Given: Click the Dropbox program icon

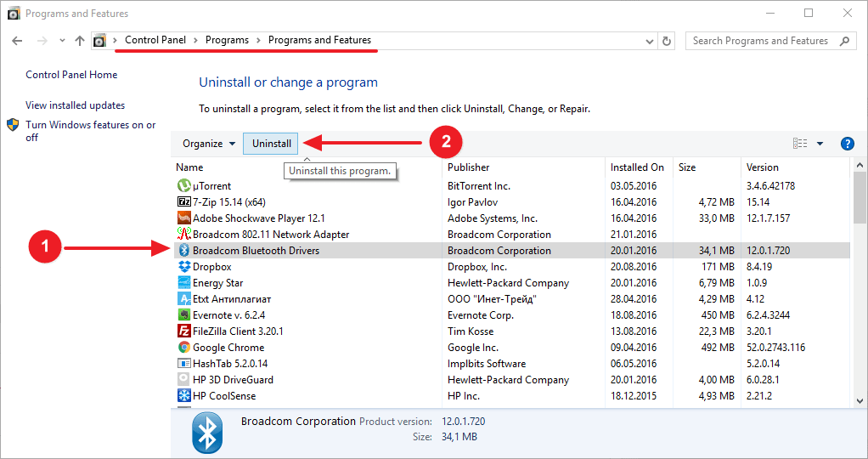Looking at the screenshot, I should point(183,266).
